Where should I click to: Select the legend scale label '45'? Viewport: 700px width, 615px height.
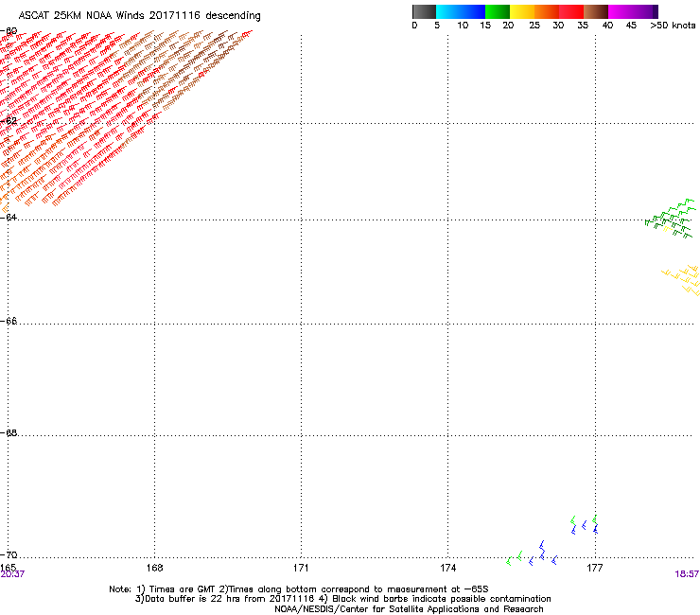pyautogui.click(x=631, y=26)
